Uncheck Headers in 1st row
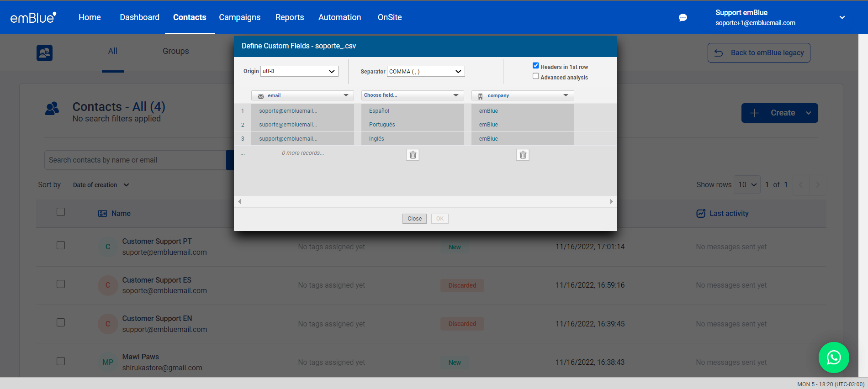 point(535,66)
